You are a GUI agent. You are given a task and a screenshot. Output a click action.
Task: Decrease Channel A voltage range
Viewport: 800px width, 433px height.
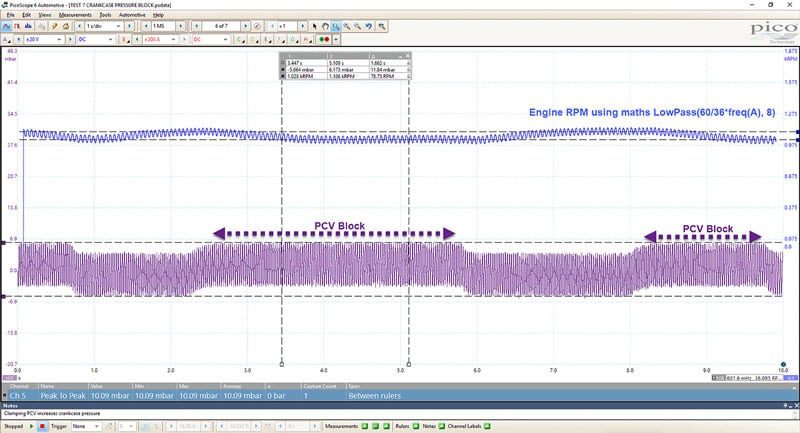[x=19, y=39]
